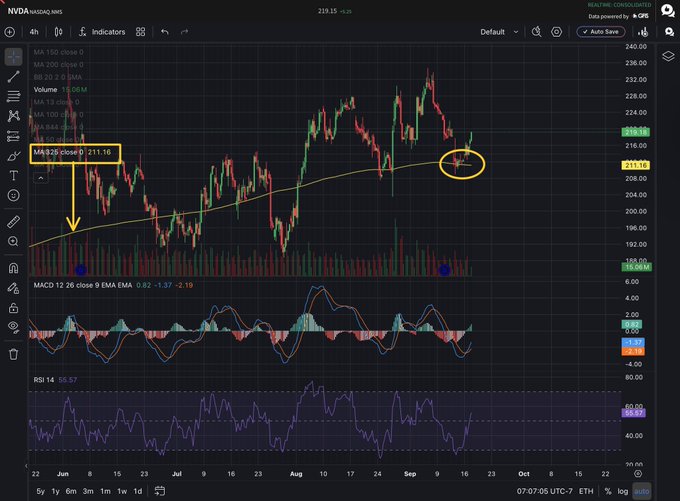Select the price range projection tool
The height and width of the screenshot is (501, 680).
click(x=13, y=136)
